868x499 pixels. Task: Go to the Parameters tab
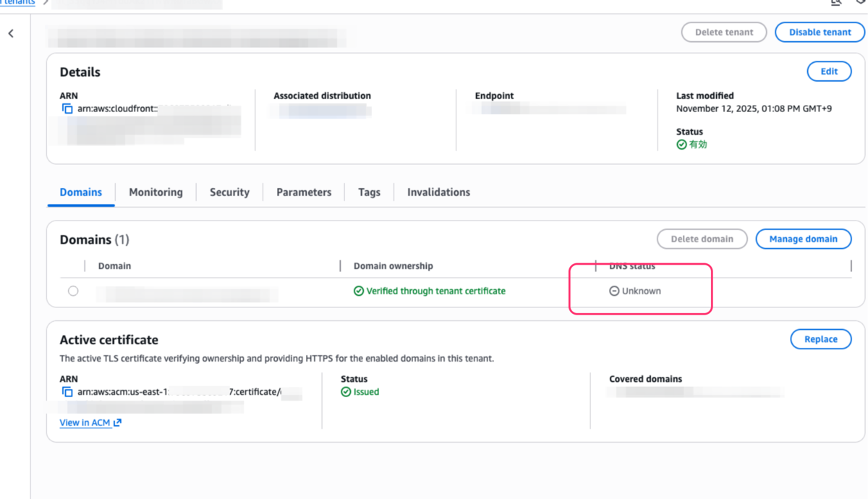304,192
